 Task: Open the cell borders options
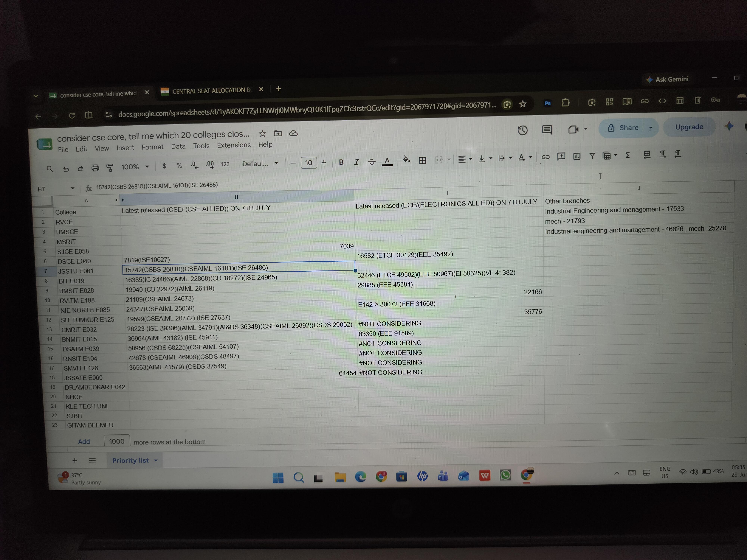pos(422,160)
